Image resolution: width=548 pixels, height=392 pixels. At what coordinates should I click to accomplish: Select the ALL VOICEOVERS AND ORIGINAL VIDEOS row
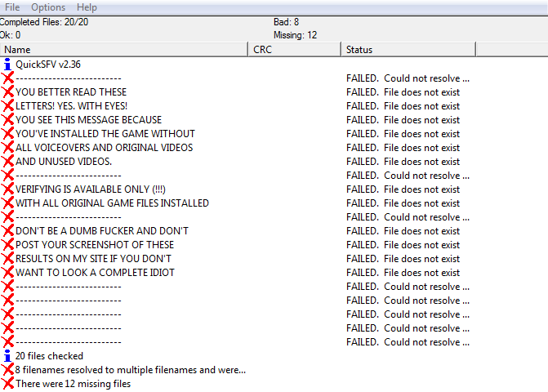pos(104,148)
